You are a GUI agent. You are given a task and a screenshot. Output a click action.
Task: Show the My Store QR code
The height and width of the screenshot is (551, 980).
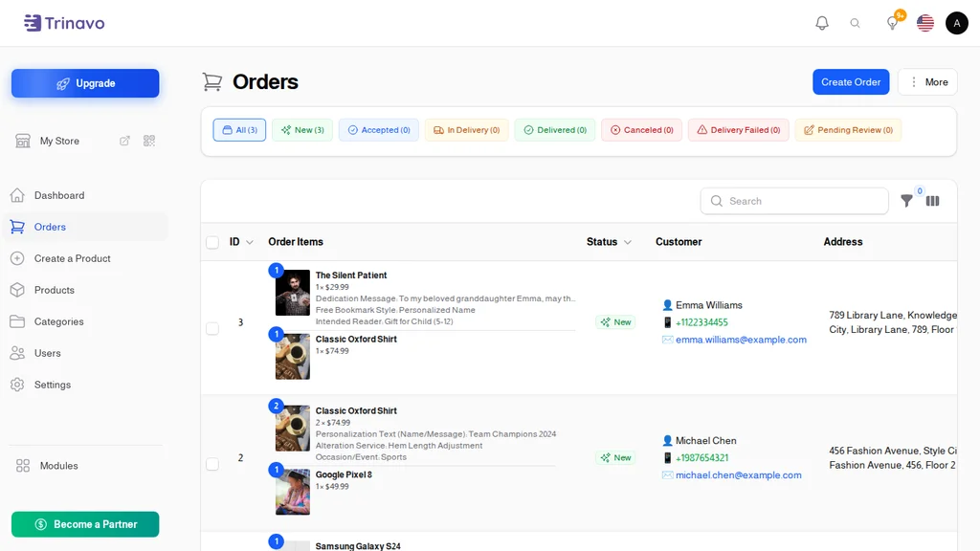(x=148, y=141)
